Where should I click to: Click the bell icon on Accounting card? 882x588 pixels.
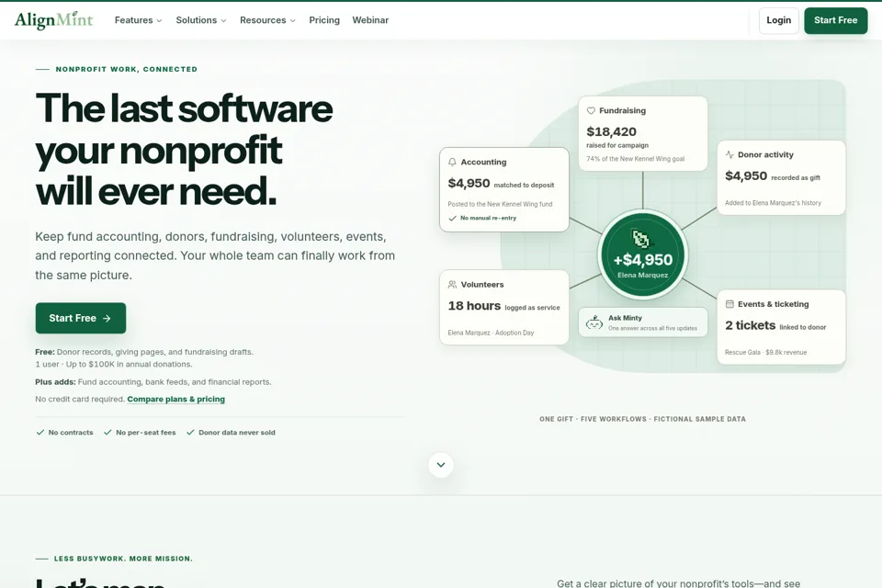(x=452, y=162)
